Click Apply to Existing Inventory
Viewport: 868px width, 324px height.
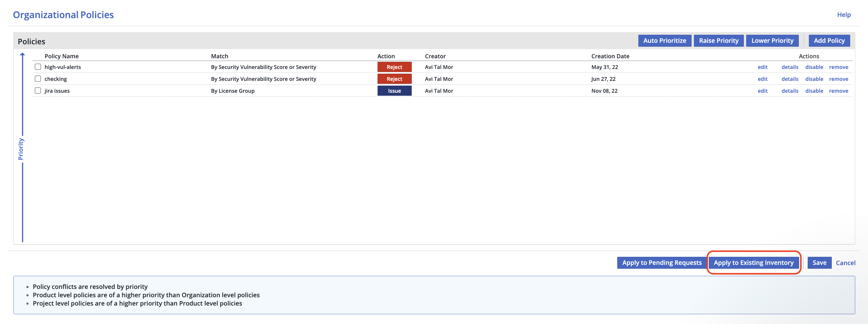point(753,263)
